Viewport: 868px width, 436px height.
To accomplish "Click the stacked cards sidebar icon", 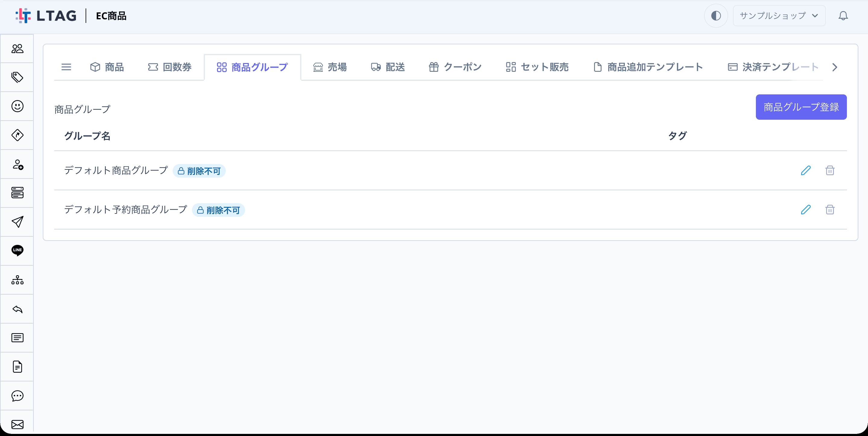I will coord(17,193).
